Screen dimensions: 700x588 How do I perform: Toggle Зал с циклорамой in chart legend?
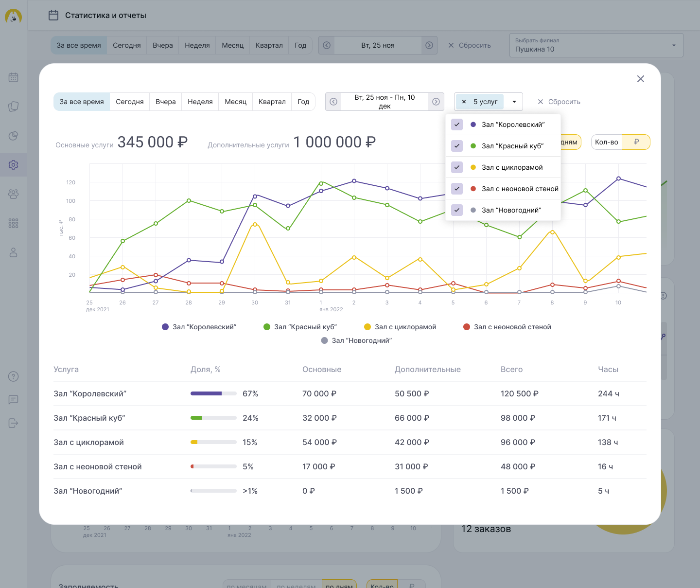point(400,327)
